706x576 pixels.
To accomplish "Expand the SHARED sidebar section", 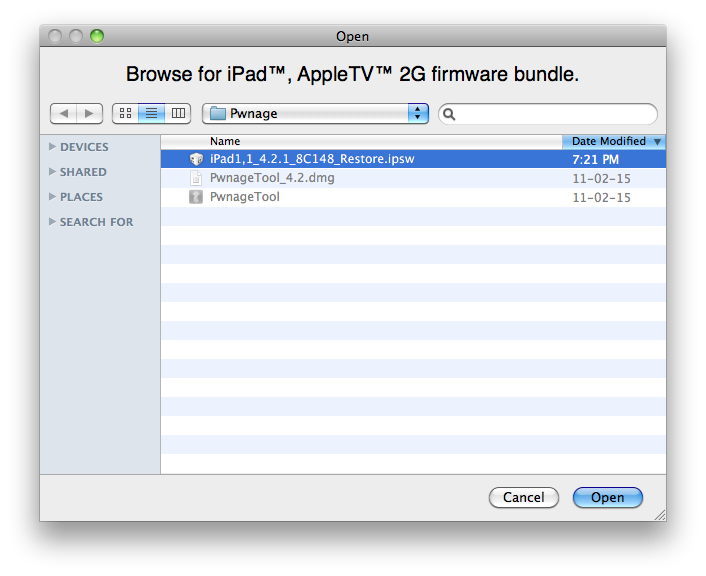I will click(x=52, y=172).
